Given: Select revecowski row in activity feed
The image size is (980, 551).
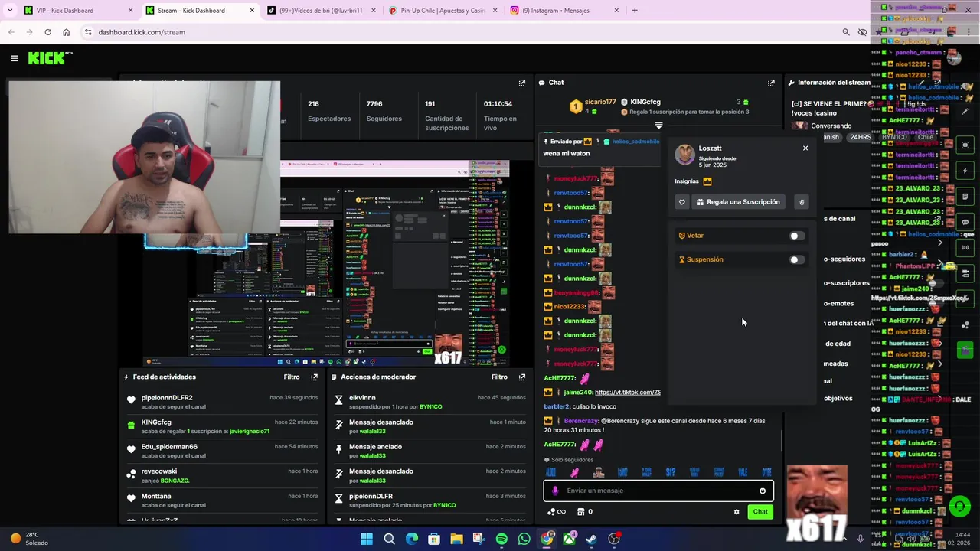Looking at the screenshot, I should tap(222, 476).
